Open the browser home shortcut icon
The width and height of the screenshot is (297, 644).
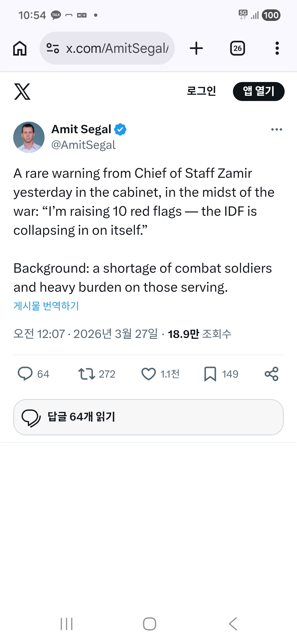pyautogui.click(x=19, y=48)
